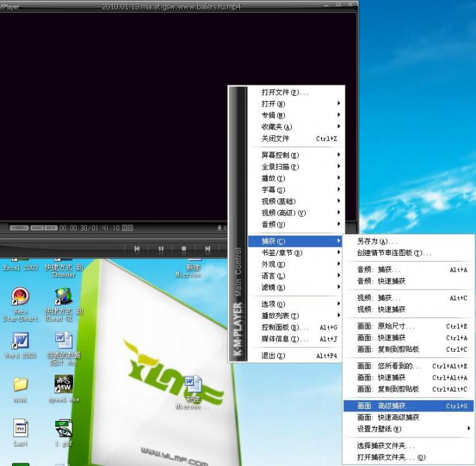476x466 pixels.
Task: Open the Excel 2003 desktop icon
Action: click(20, 265)
